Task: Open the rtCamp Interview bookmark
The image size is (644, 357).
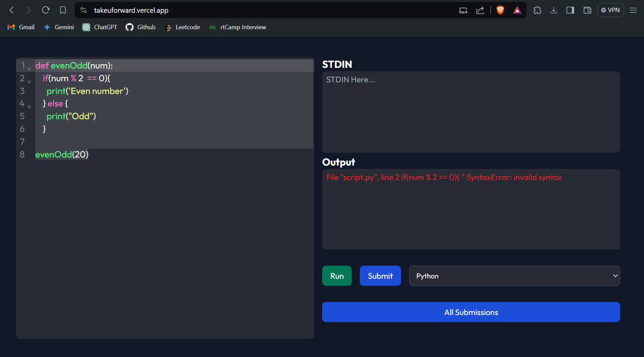Action: (237, 27)
